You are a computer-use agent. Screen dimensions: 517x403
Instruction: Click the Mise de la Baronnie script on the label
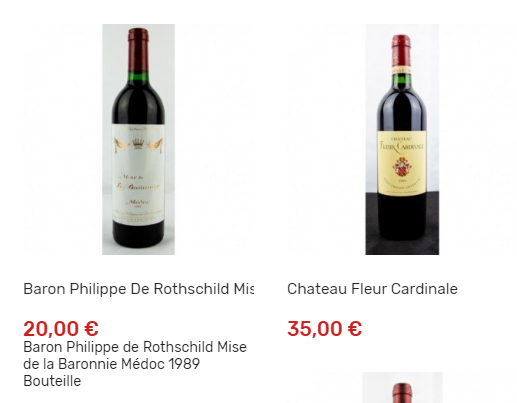(138, 182)
